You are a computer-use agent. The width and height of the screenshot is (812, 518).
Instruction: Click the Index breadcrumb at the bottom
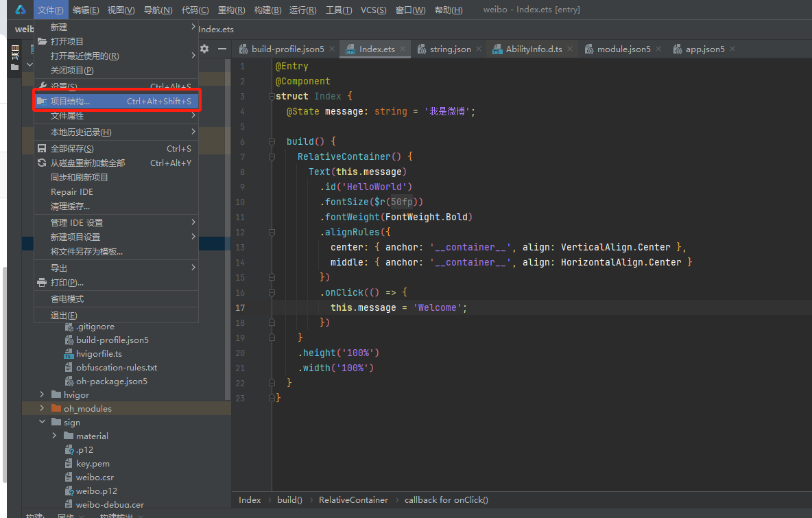tap(250, 500)
